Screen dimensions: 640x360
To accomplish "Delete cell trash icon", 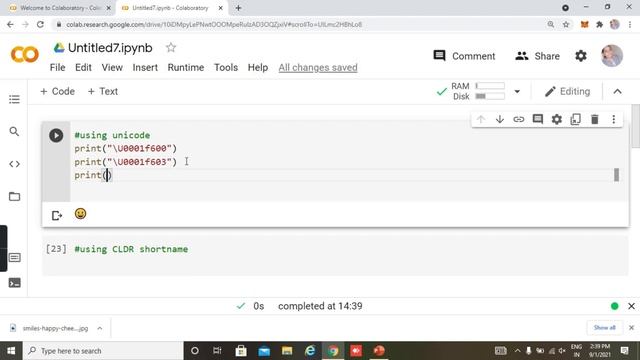I will pyautogui.click(x=595, y=119).
